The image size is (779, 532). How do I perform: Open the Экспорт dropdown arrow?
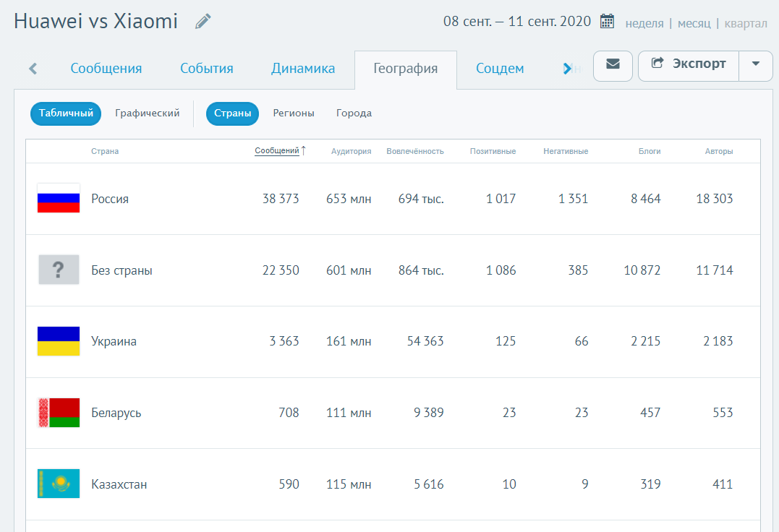[x=756, y=66]
